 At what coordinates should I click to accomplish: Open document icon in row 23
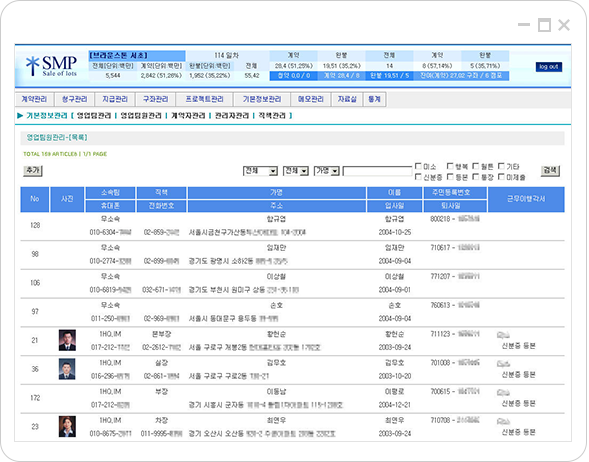[503, 421]
